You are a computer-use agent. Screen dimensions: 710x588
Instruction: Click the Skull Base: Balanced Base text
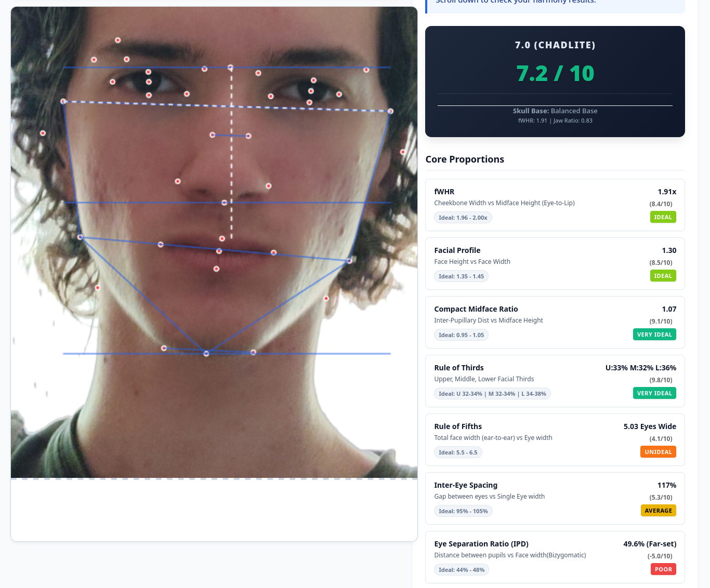(x=555, y=111)
